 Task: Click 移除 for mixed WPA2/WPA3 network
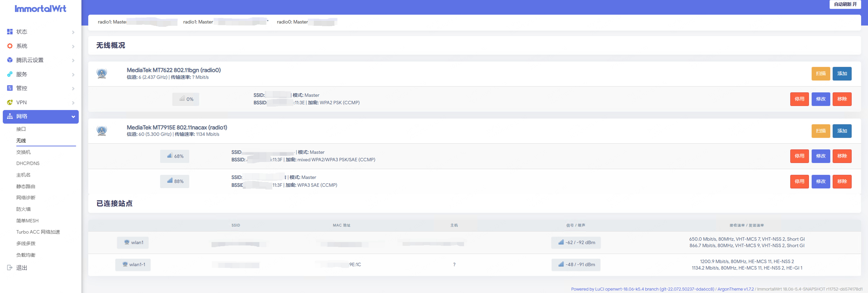[x=842, y=156]
